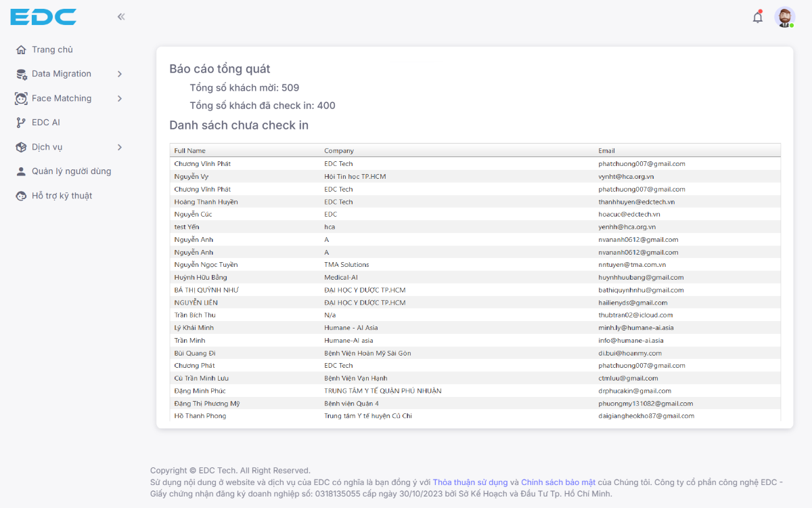Viewport: 812px width, 508px height.
Task: Click the Trang chủ home icon
Action: tap(21, 49)
